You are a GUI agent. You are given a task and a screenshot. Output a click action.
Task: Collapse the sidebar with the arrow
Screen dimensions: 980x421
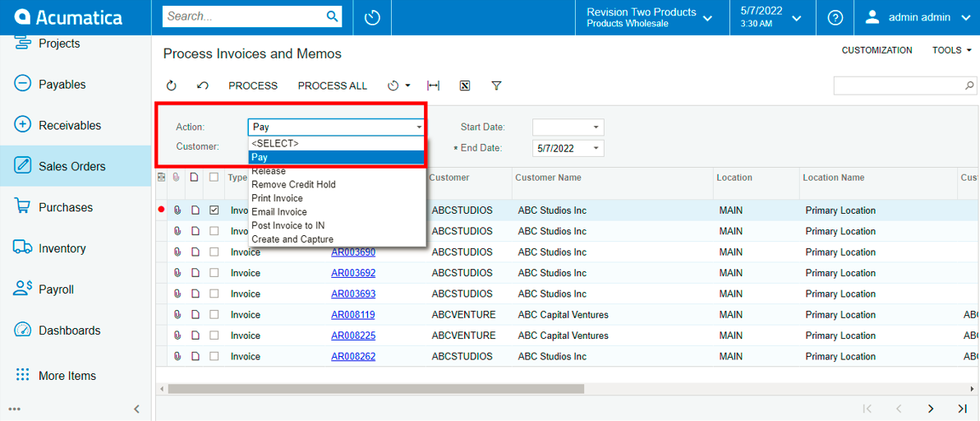coord(137,409)
